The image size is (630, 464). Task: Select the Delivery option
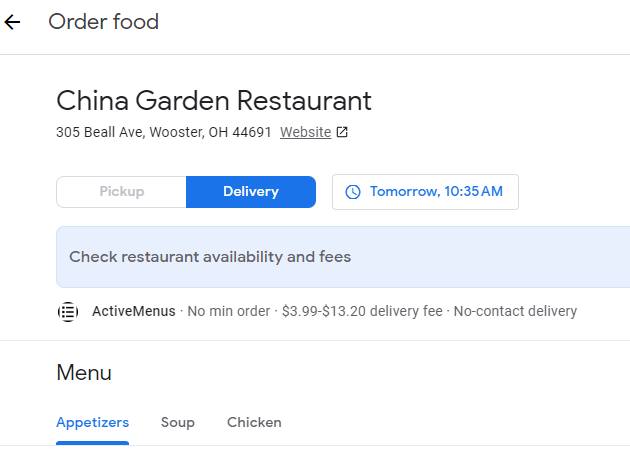tap(251, 192)
